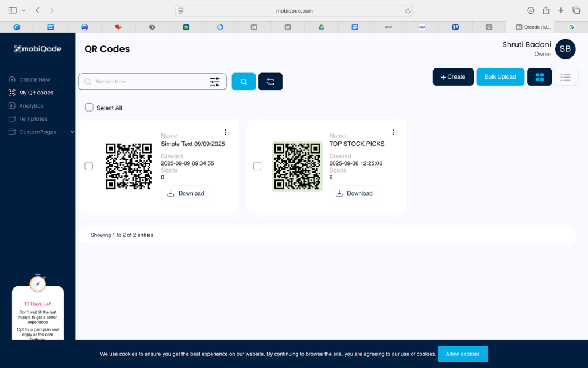
Task: Click the page settings icon in address bar
Action: (x=181, y=11)
